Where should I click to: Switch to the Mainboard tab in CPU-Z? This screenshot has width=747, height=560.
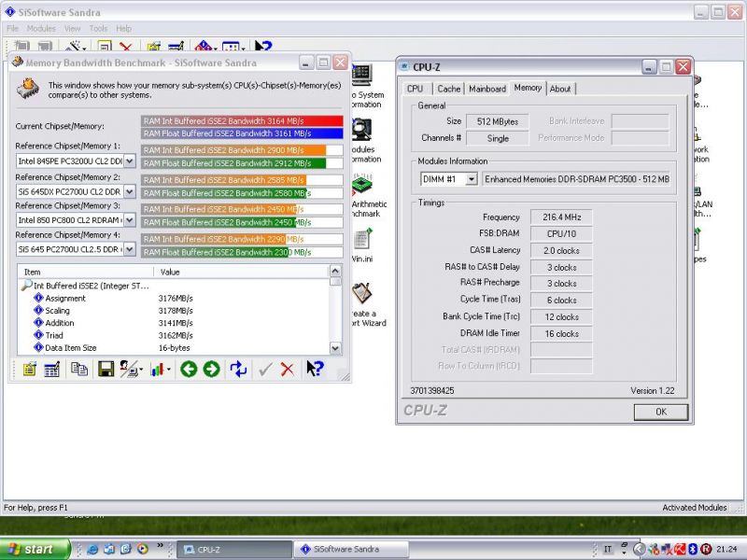pyautogui.click(x=487, y=89)
